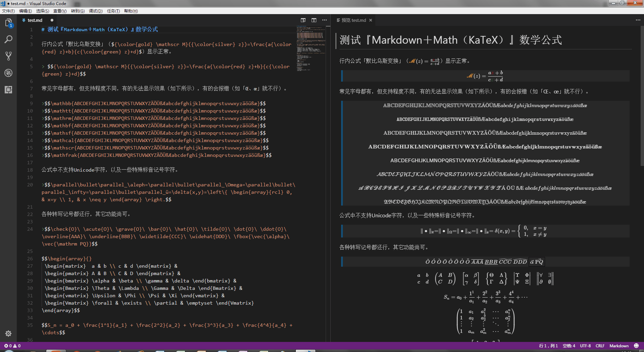Click the minimap code overview
Screen dimensions: 644x352
[311, 49]
